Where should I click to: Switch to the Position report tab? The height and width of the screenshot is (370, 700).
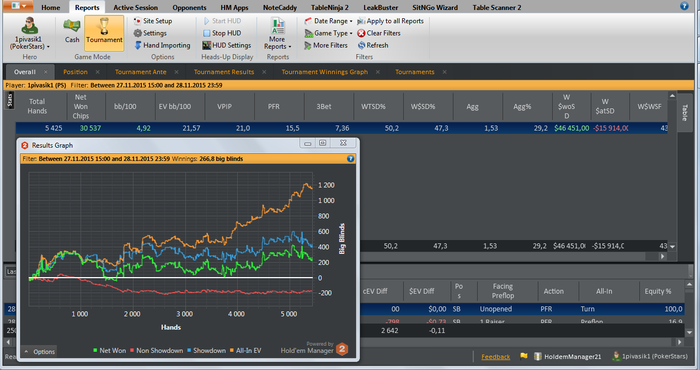click(x=75, y=72)
